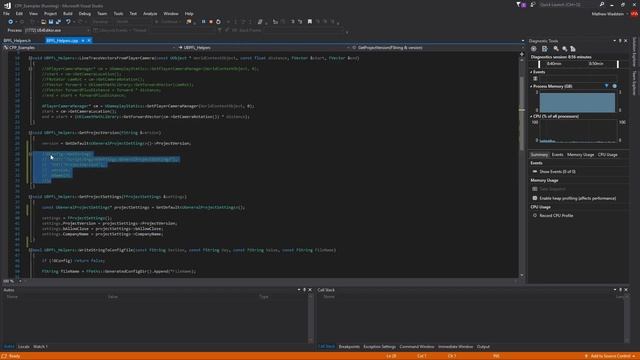Switch to the Watch 1 tab
Image resolution: width=640 pixels, height=360 pixels.
[x=40, y=347]
